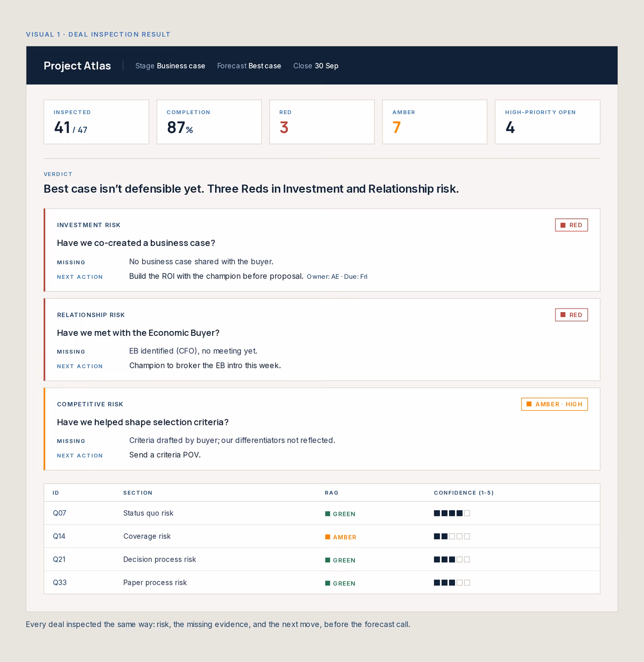Viewport: 644px width, 662px height.
Task: Click the Paper process risk section cell
Action: point(155,582)
